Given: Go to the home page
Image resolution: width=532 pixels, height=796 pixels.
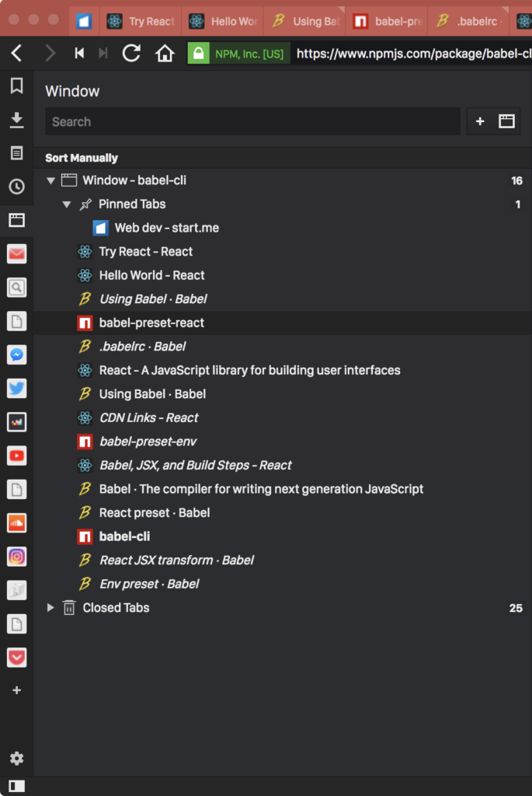Looking at the screenshot, I should pyautogui.click(x=165, y=53).
